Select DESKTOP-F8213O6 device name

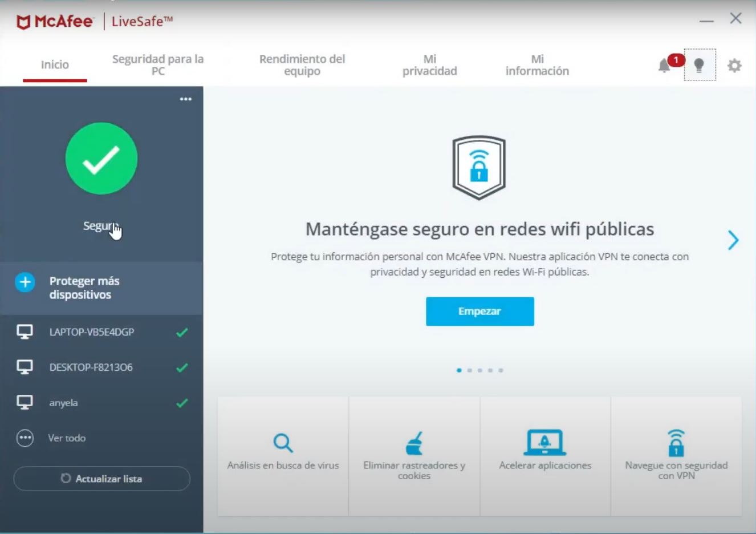pyautogui.click(x=91, y=367)
